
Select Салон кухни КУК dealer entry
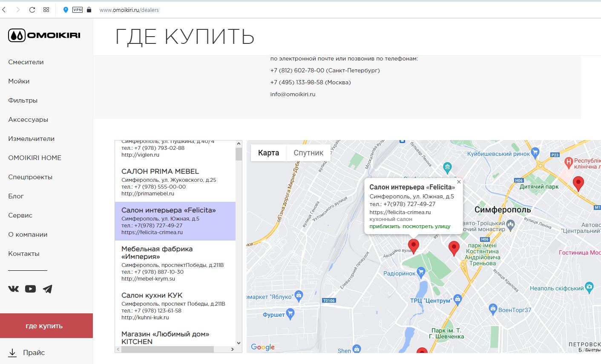[x=175, y=306]
